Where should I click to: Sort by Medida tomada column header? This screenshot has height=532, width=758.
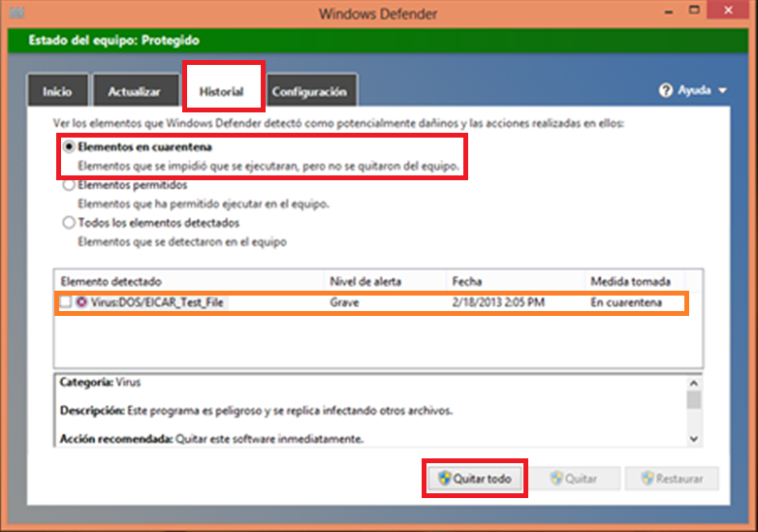click(635, 281)
